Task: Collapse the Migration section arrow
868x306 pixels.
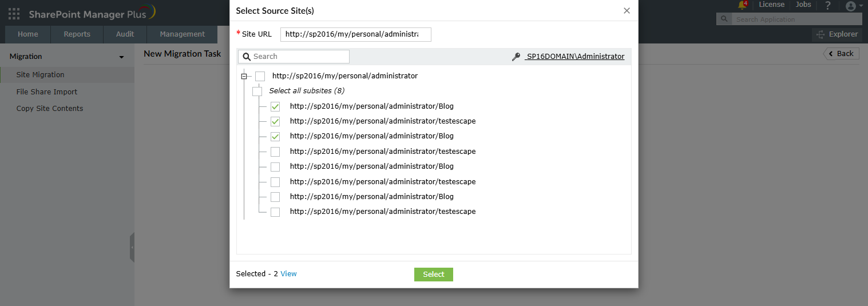Action: (x=121, y=57)
